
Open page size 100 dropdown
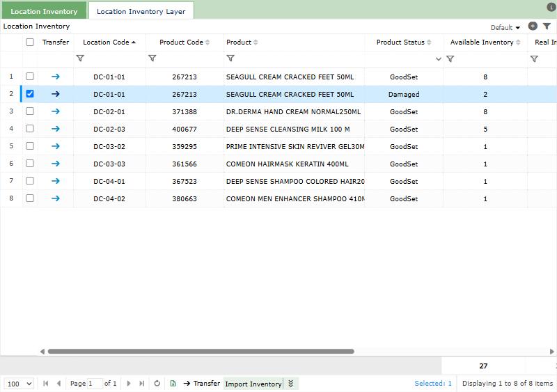pos(19,384)
